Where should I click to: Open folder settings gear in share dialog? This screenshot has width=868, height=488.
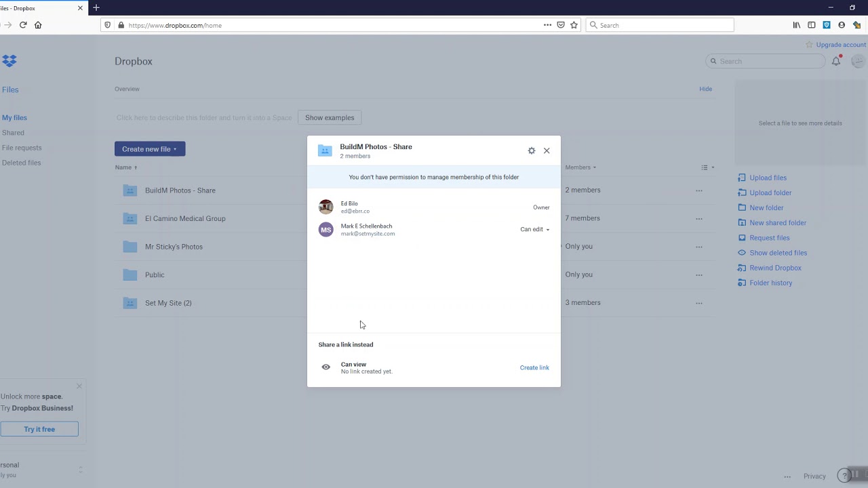pyautogui.click(x=532, y=150)
